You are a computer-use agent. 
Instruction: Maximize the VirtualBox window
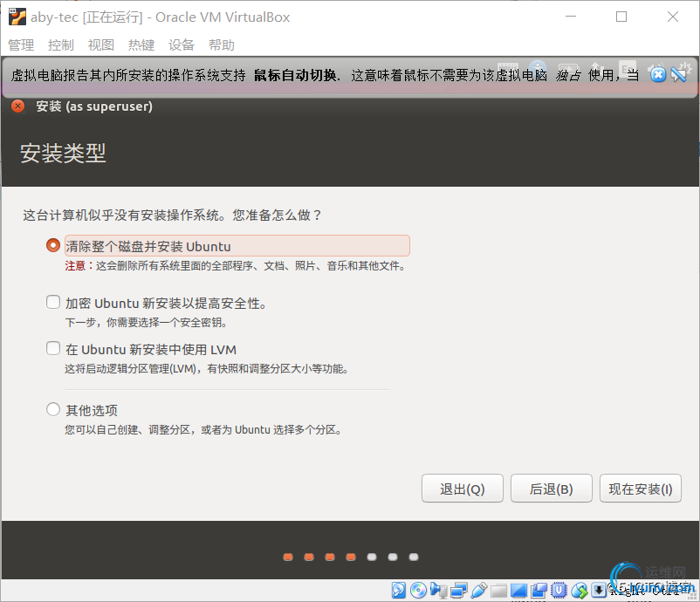click(x=621, y=17)
